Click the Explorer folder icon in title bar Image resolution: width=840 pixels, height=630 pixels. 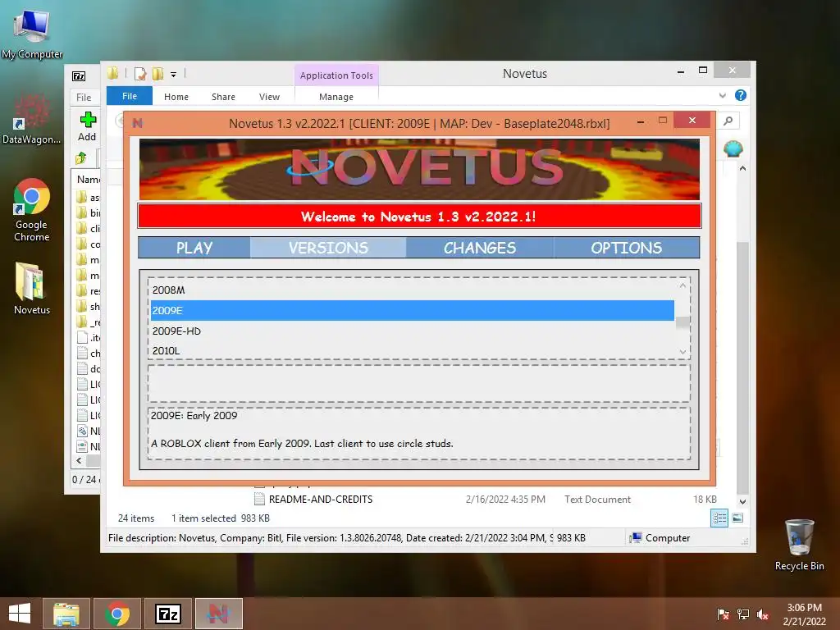click(x=112, y=73)
